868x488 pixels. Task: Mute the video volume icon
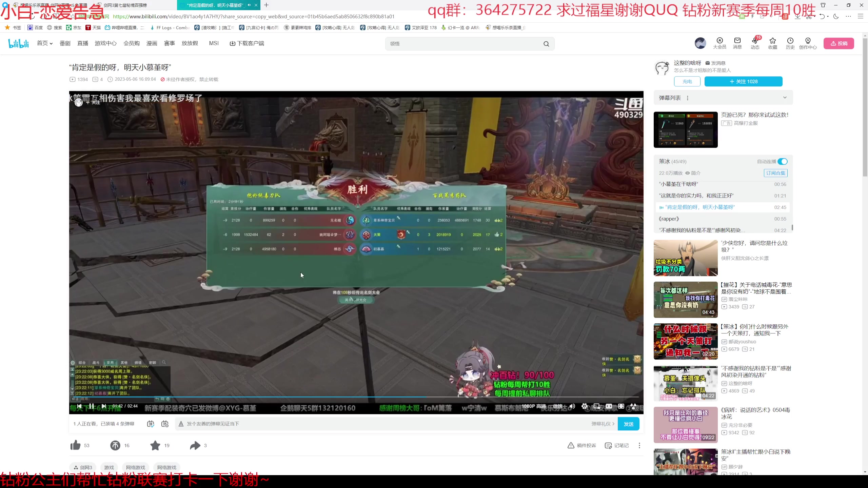point(572,406)
